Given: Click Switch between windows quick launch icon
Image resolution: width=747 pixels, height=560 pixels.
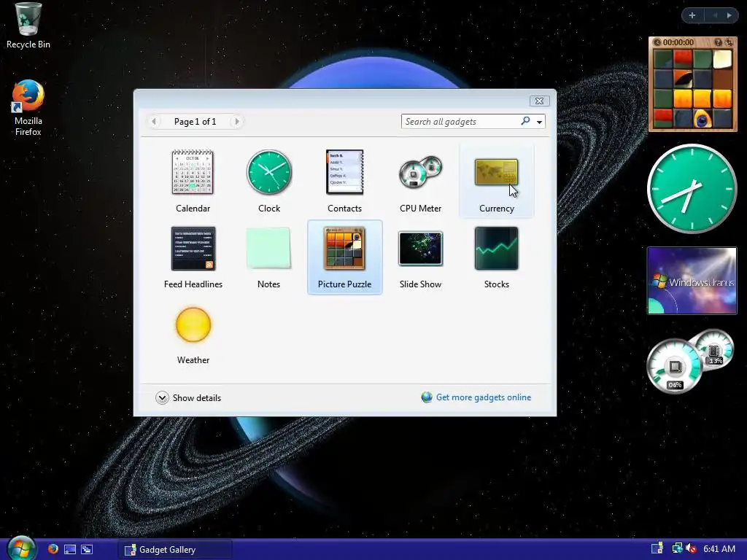Looking at the screenshot, I should [x=87, y=549].
